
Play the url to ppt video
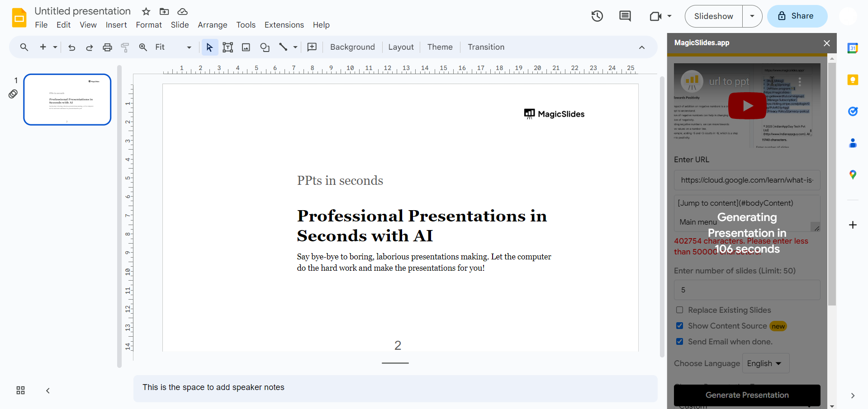coord(747,106)
